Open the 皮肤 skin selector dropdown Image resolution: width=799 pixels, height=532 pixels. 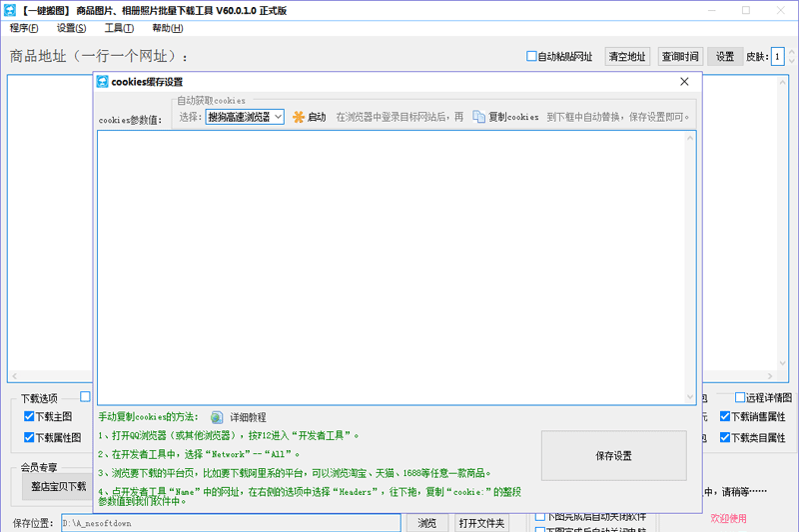click(x=777, y=57)
